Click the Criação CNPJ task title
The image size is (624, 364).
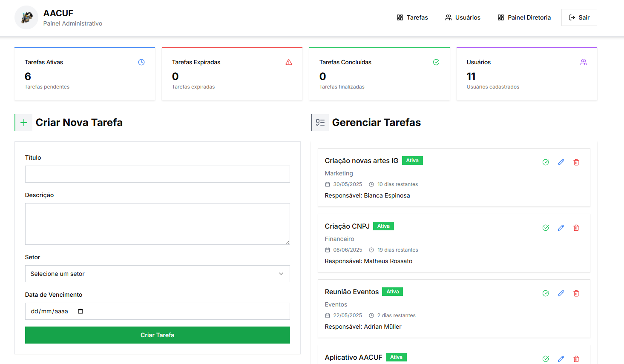(x=347, y=226)
